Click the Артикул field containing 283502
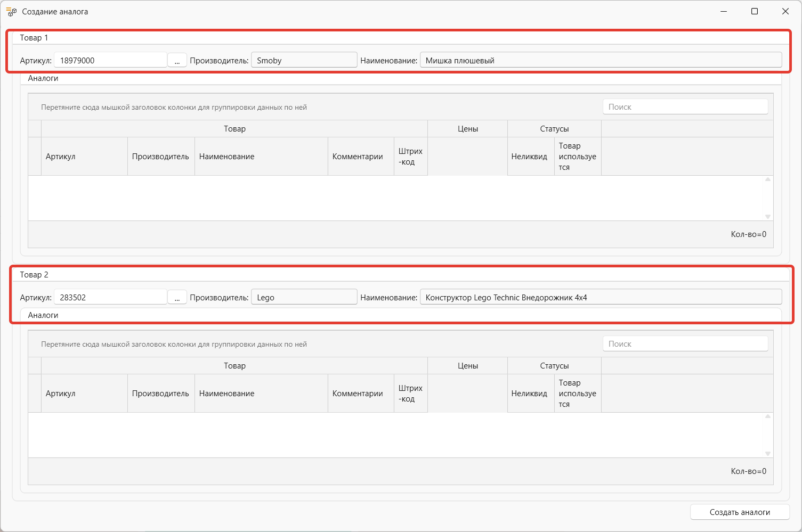Viewport: 802px width, 532px height. point(110,297)
